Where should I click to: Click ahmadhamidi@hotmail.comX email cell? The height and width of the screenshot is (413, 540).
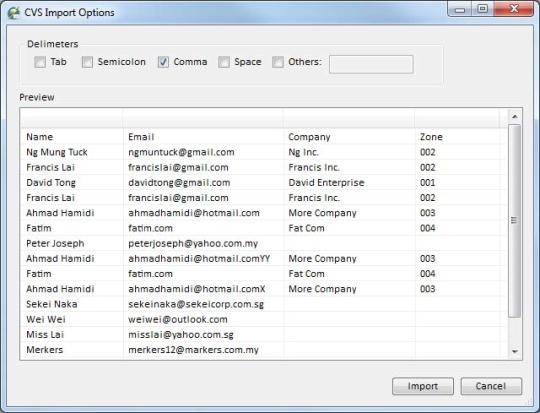(x=204, y=289)
